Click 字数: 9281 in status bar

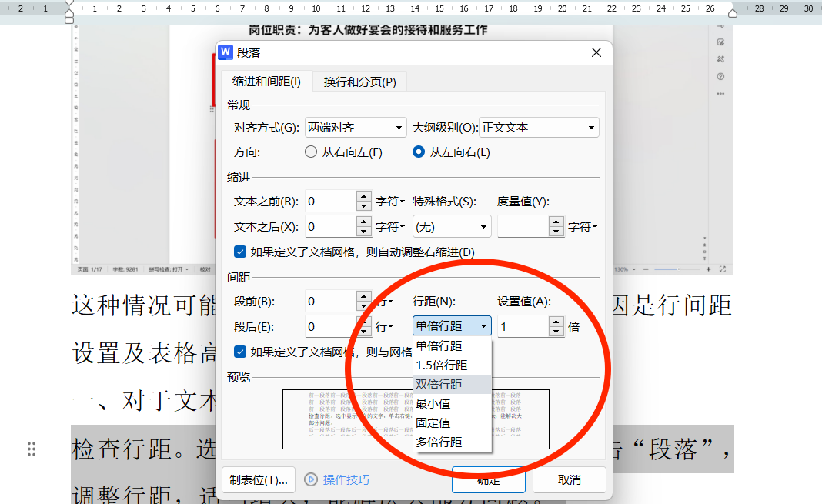(x=125, y=269)
